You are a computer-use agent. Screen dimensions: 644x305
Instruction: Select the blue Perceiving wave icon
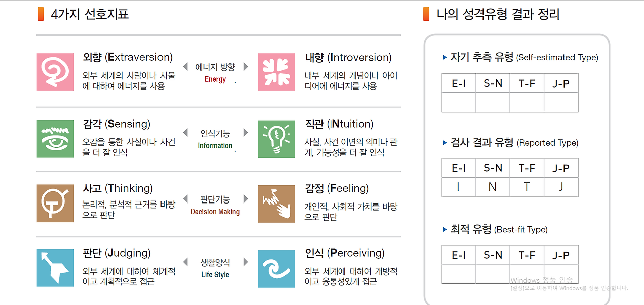(x=276, y=268)
